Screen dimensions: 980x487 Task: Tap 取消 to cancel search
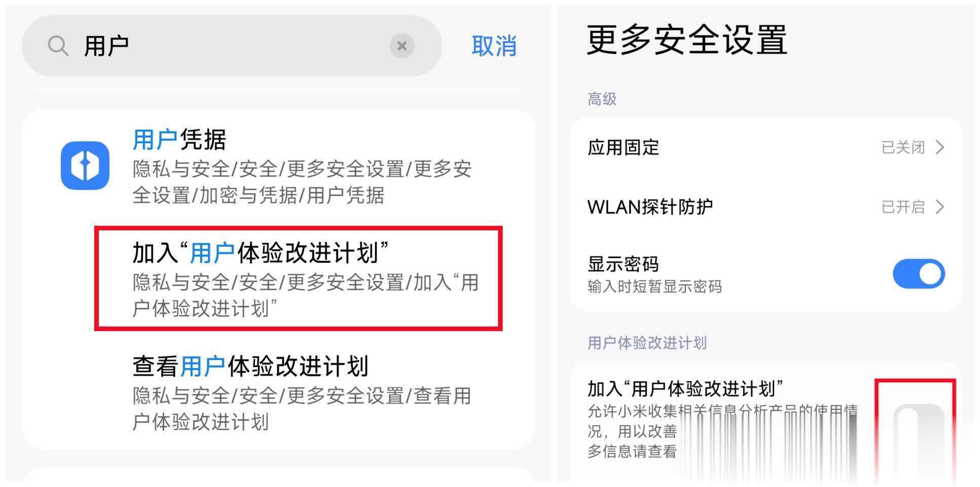[x=494, y=46]
